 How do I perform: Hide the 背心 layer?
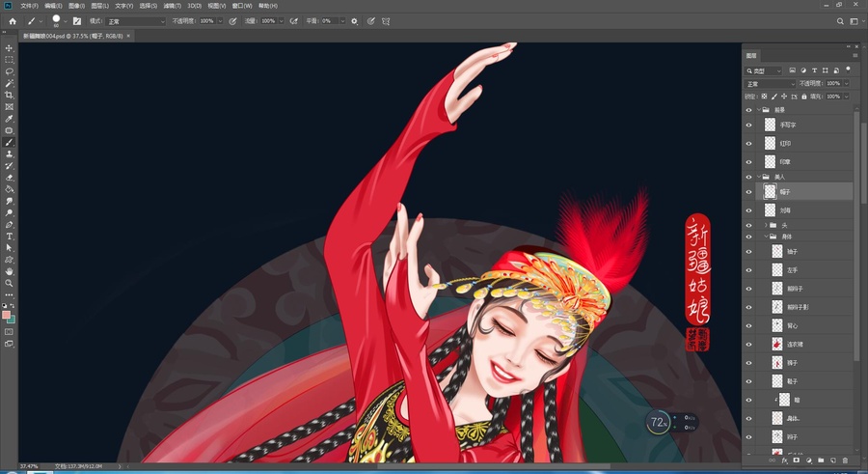(x=749, y=325)
